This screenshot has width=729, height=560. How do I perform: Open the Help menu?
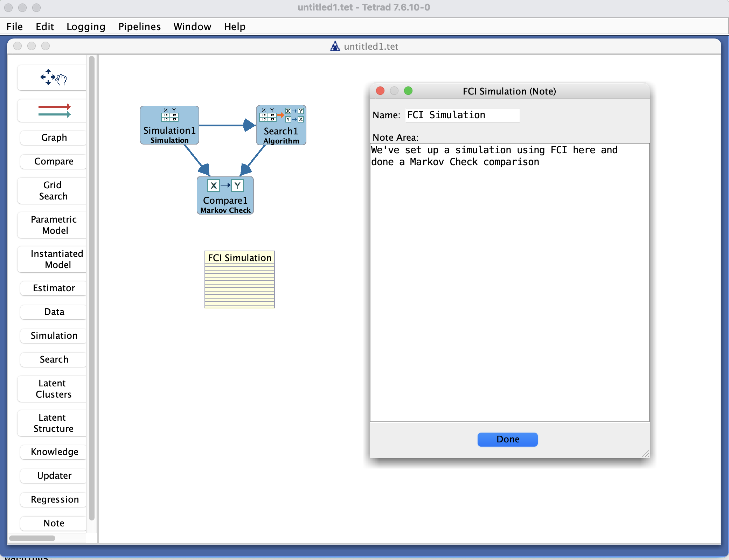click(x=235, y=27)
